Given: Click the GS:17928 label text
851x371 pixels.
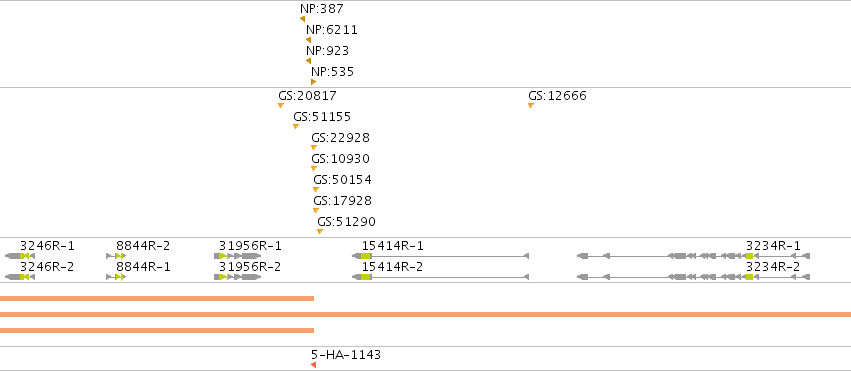Looking at the screenshot, I should coord(342,201).
